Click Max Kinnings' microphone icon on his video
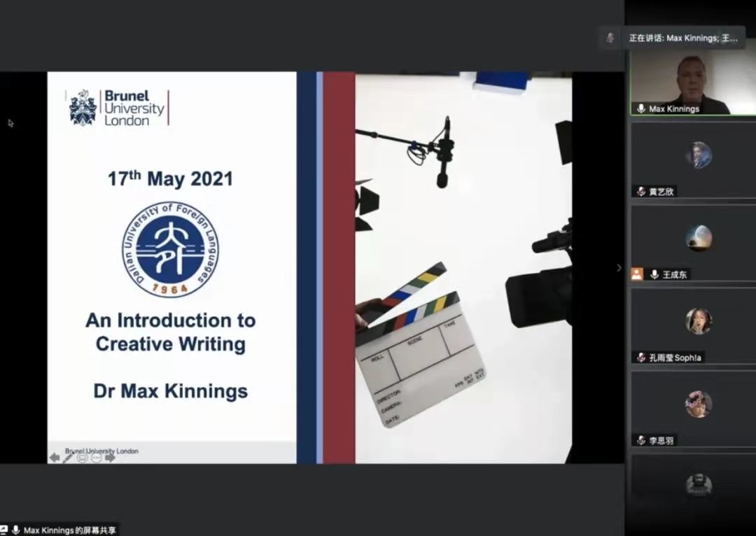Image resolution: width=756 pixels, height=536 pixels. point(640,108)
